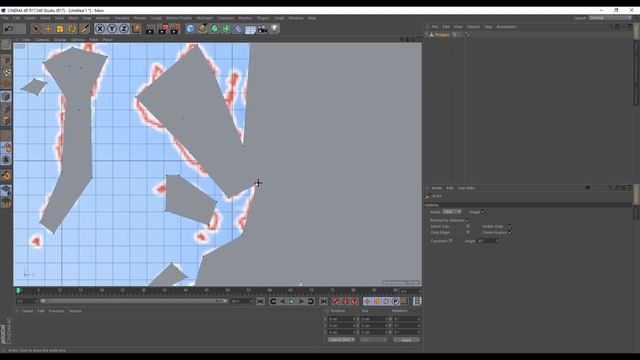Click the Enable Snap magnet icon
The width and height of the screenshot is (640, 360).
coord(6,175)
